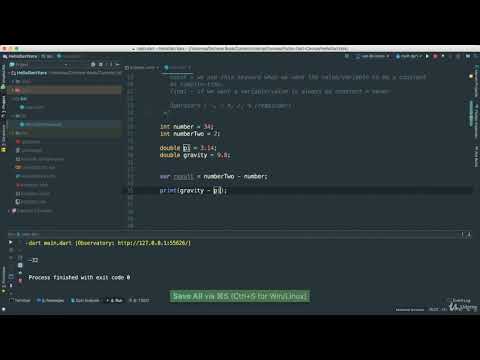Open the Observatory link http://127.0.0.1:55626/

pos(154,243)
